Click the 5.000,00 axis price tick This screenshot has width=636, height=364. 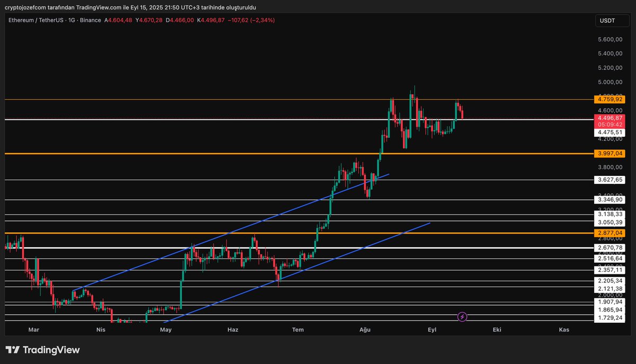pyautogui.click(x=609, y=82)
